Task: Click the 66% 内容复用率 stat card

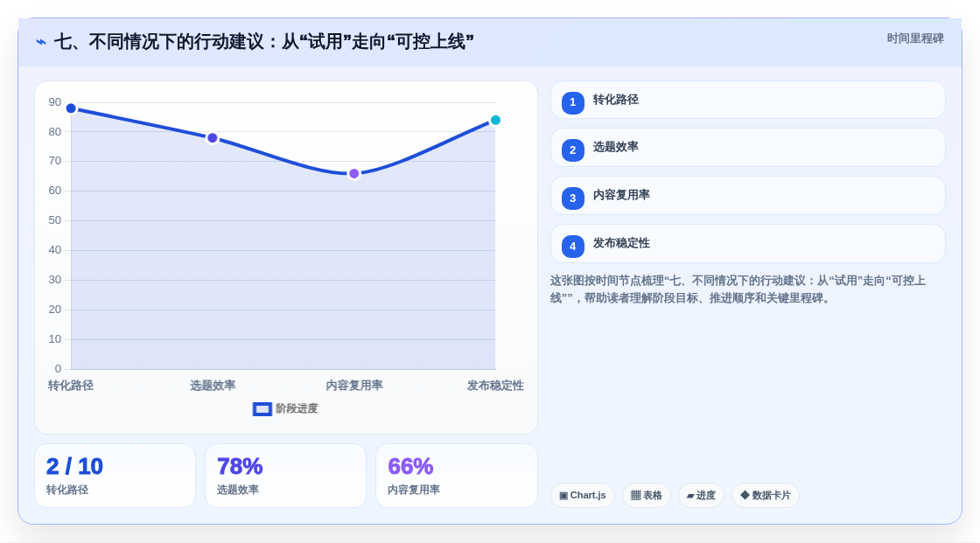Action: [x=457, y=476]
